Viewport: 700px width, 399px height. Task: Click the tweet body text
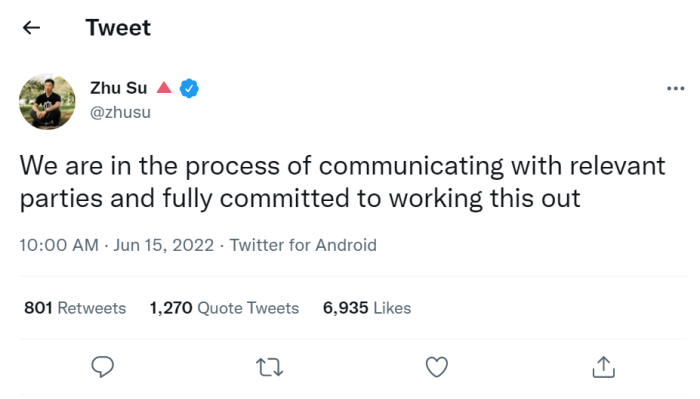pyautogui.click(x=342, y=182)
